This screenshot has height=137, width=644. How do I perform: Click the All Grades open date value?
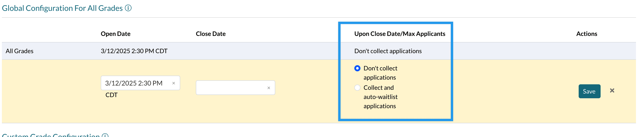tap(134, 51)
